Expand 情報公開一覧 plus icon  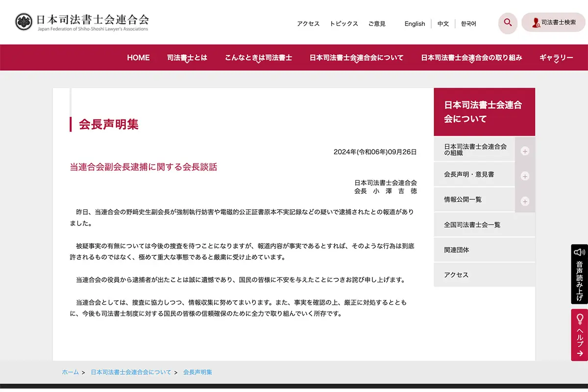(525, 201)
